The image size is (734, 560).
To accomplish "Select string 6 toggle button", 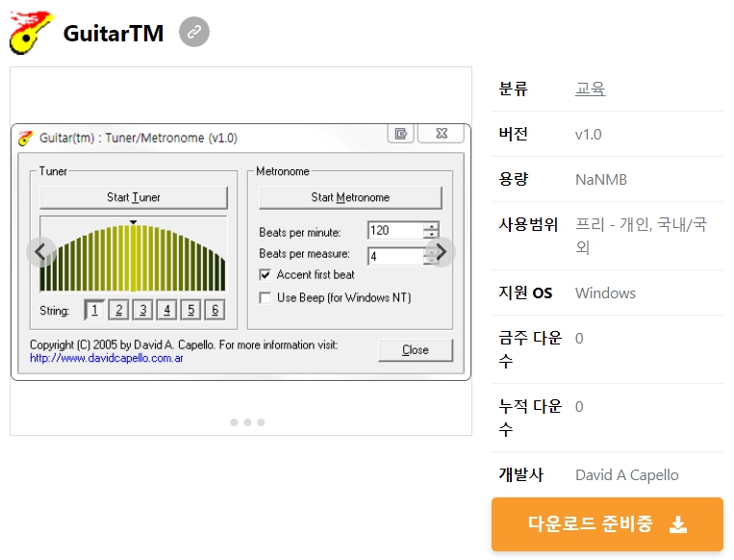I will pos(215,310).
